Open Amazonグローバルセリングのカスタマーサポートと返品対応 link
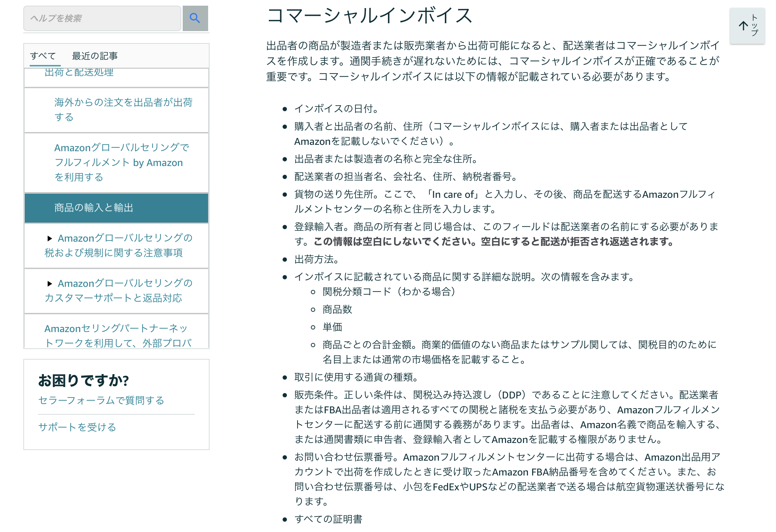The image size is (776, 532). click(119, 290)
